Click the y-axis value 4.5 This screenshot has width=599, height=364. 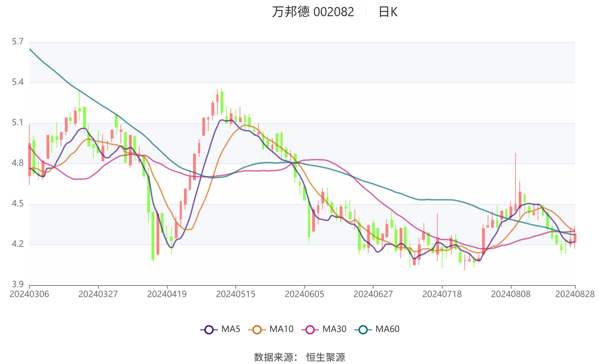[x=18, y=203]
